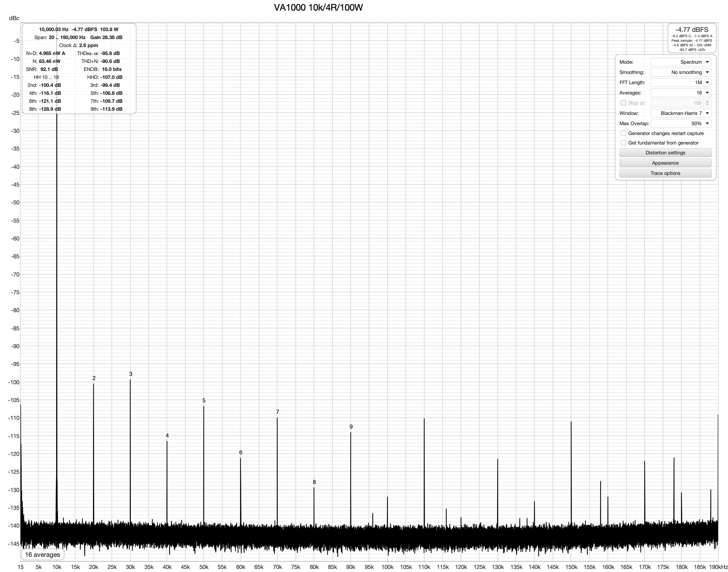Enable the Stop at checkbox

tap(623, 103)
